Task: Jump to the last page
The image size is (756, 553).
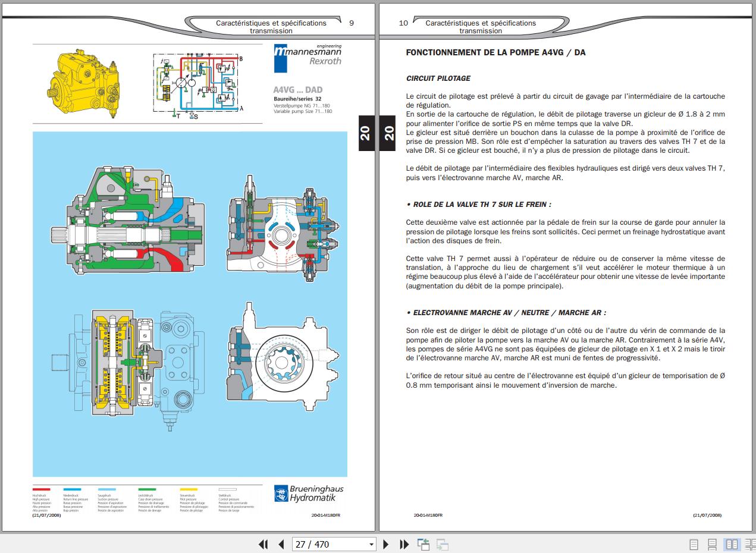Action: pyautogui.click(x=404, y=544)
